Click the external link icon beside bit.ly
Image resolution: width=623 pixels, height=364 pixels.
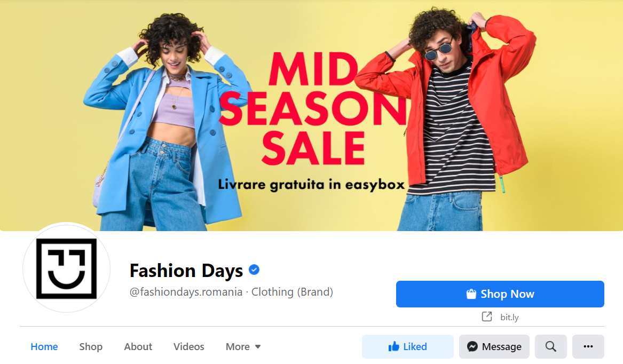[487, 316]
